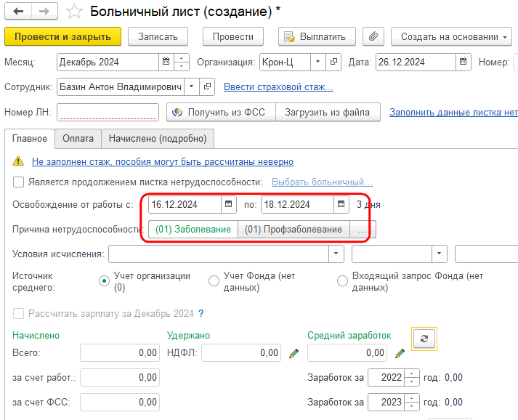The height and width of the screenshot is (420, 518).
Task: Open attached files with paperclip icon
Action: [x=373, y=36]
